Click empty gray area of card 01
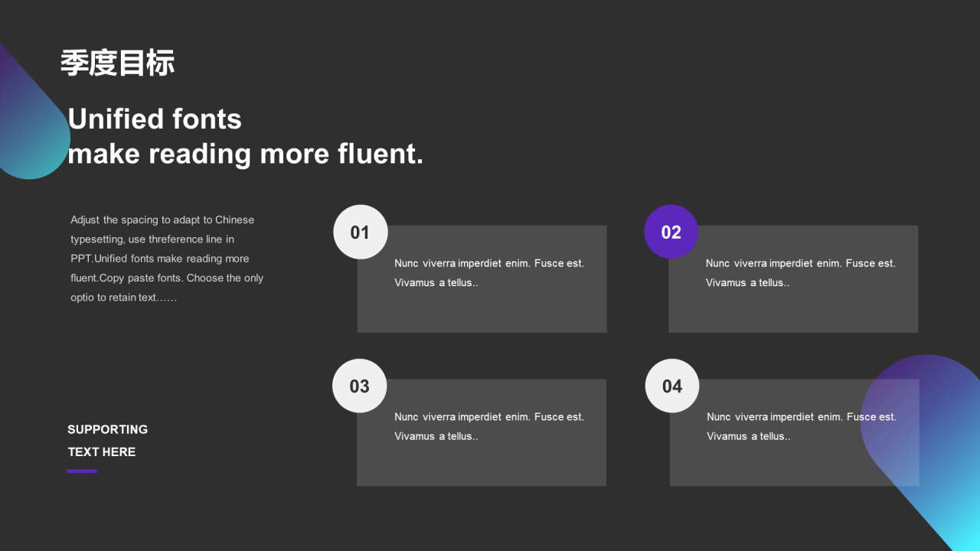 point(482,312)
